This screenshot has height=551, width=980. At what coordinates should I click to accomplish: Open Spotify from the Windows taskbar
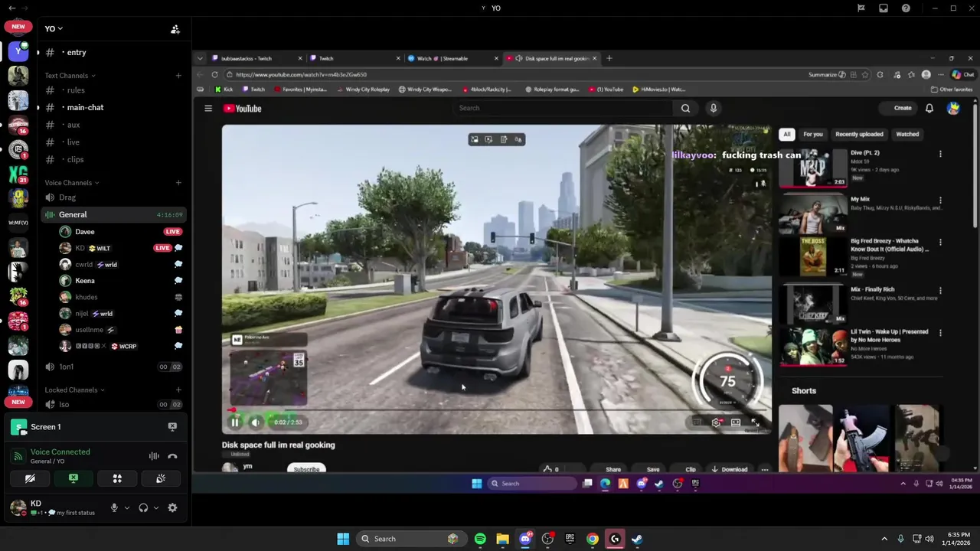[x=480, y=539]
